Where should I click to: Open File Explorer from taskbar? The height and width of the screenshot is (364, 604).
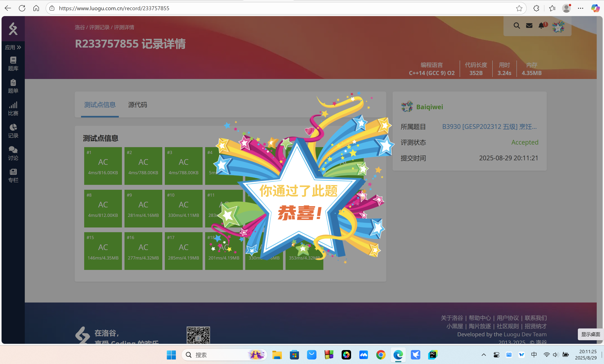[x=277, y=355]
